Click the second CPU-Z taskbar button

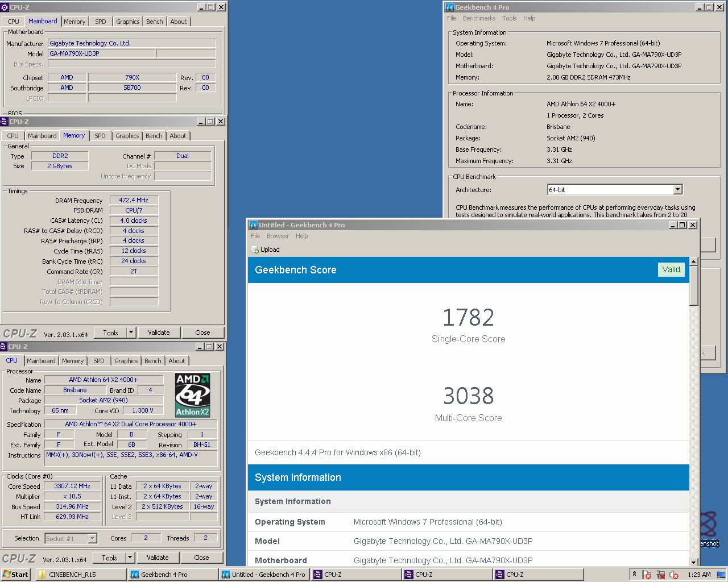point(447,575)
